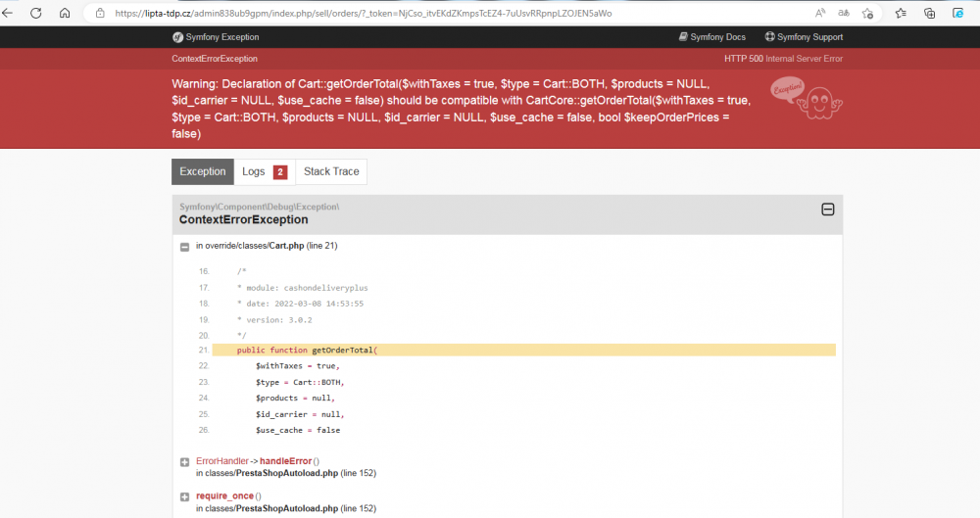Select the ContextErrorException heading text
The height and width of the screenshot is (518, 980).
pyautogui.click(x=244, y=219)
